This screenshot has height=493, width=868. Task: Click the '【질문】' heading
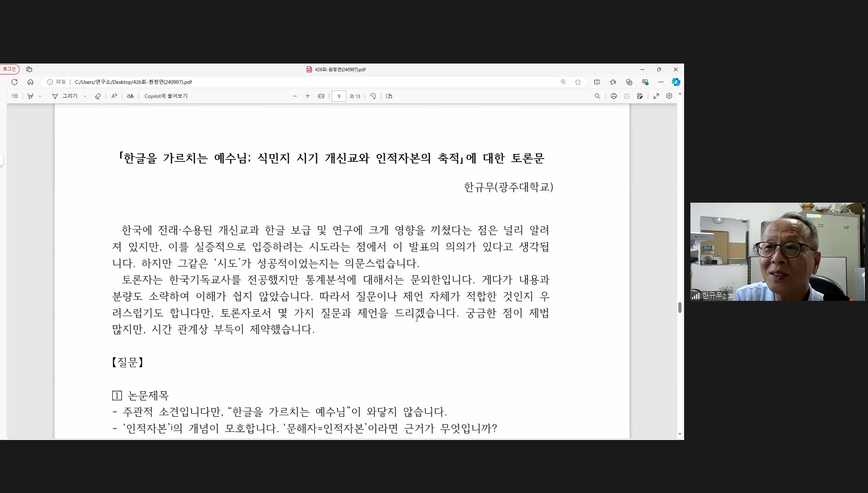click(128, 362)
